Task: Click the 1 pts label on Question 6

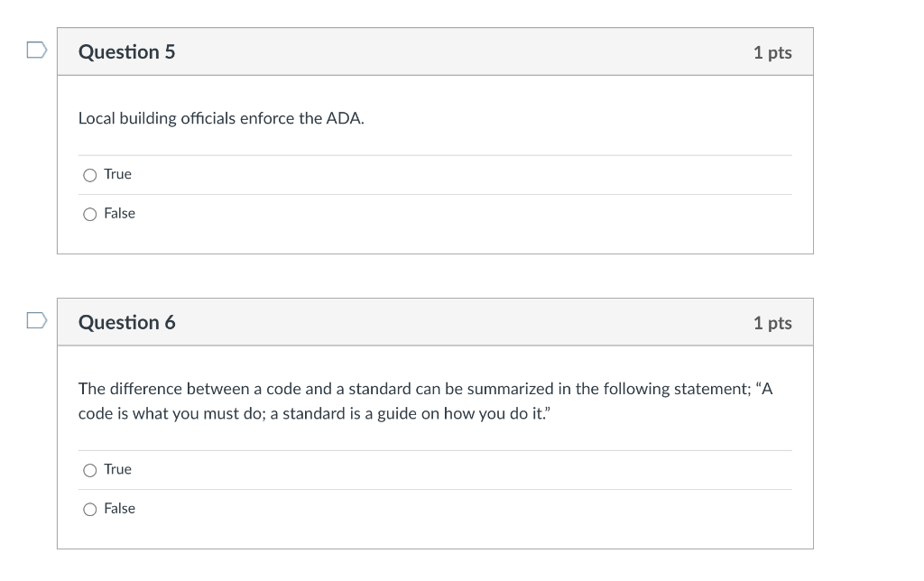Action: point(772,322)
